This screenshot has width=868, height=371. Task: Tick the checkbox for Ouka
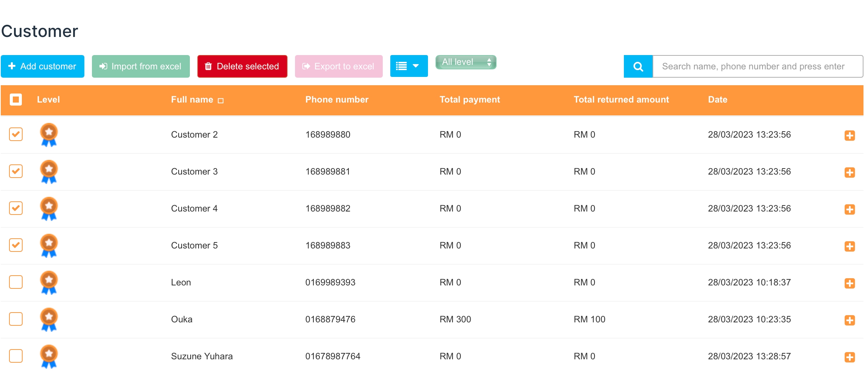(16, 319)
